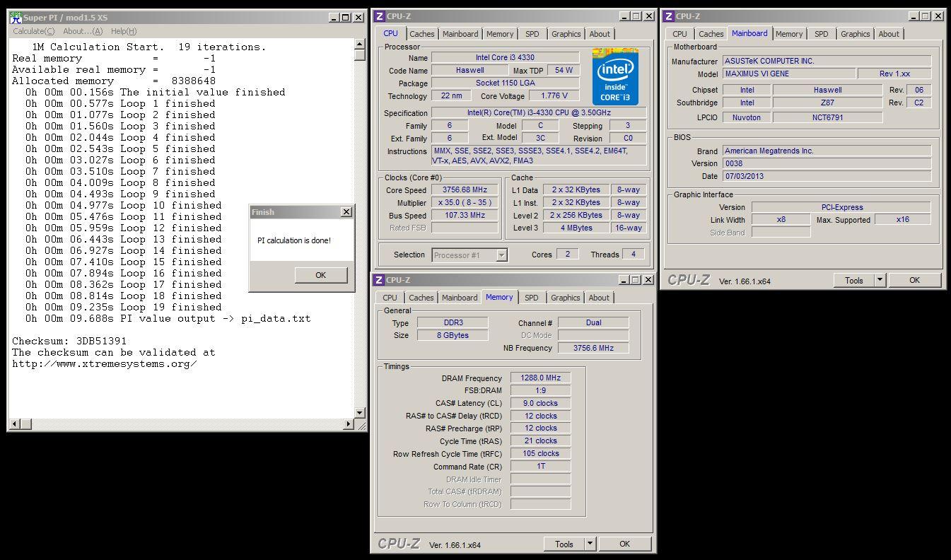This screenshot has width=951, height=560.
Task: Click OK in the Finish dialog
Action: pos(320,275)
